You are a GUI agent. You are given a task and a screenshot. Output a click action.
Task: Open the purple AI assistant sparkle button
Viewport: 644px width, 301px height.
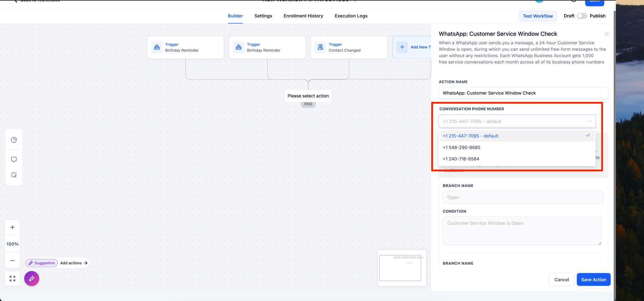click(x=32, y=279)
